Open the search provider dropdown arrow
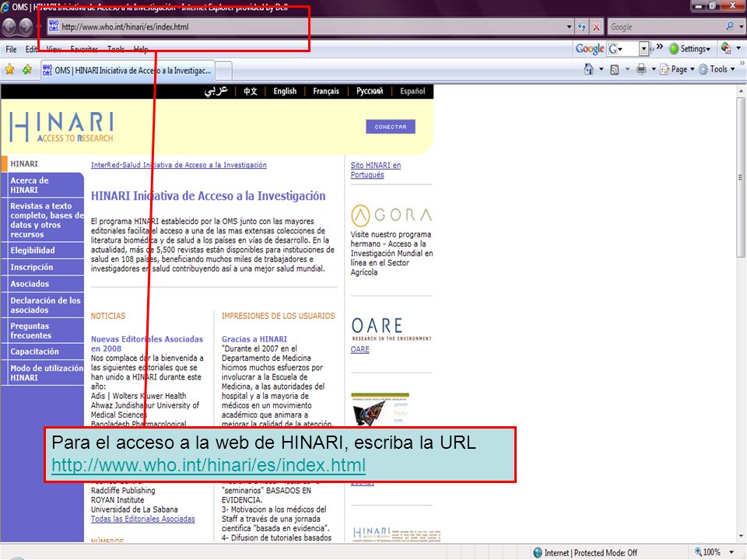Viewport: 747px width, 560px height. [x=741, y=26]
